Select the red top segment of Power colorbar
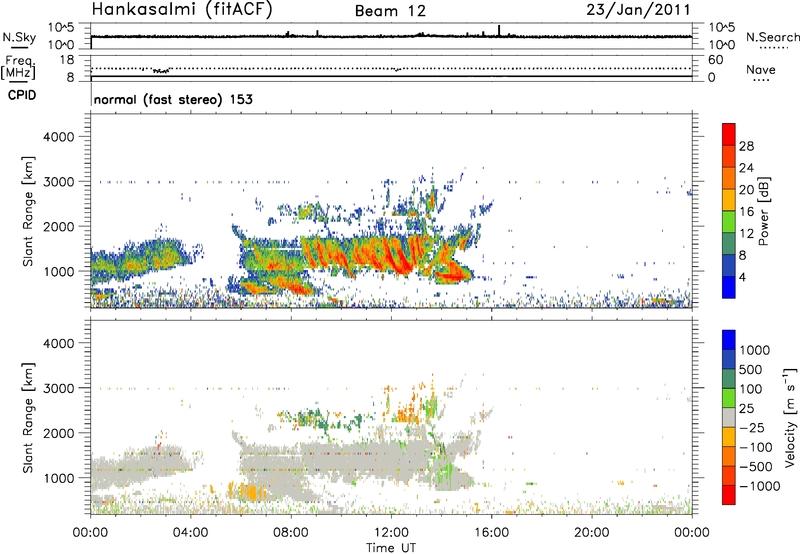This screenshot has height=554, width=800. coord(729,135)
